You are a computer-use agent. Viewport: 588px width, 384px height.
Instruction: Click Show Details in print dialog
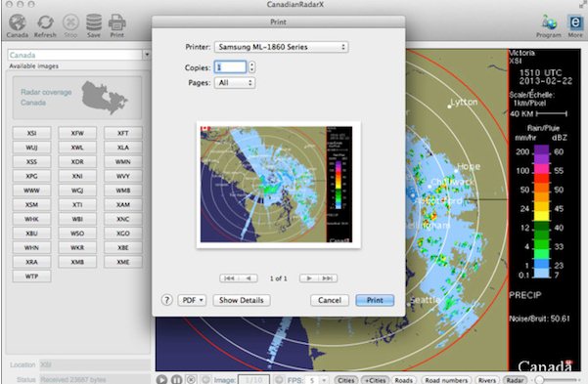pos(242,300)
